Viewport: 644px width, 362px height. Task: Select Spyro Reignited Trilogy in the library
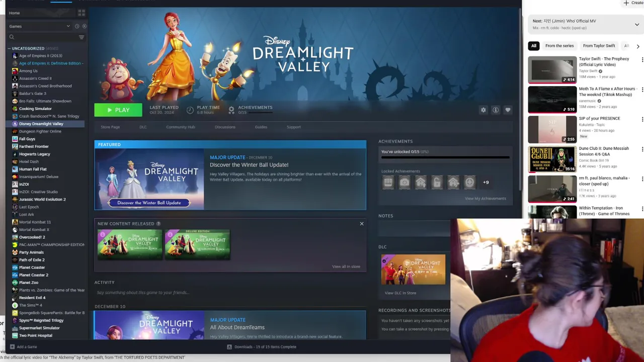point(41,320)
